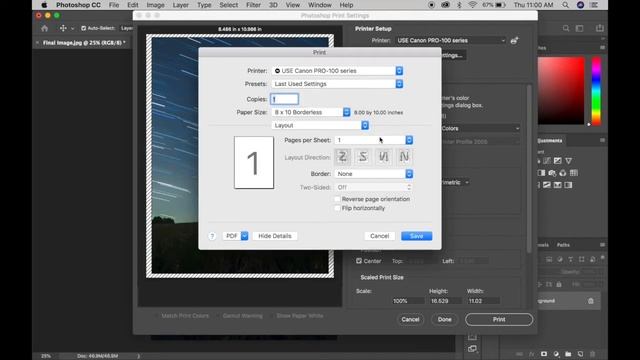Image resolution: width=640 pixels, height=360 pixels.
Task: Open the Paper Size dropdown
Action: (x=311, y=112)
